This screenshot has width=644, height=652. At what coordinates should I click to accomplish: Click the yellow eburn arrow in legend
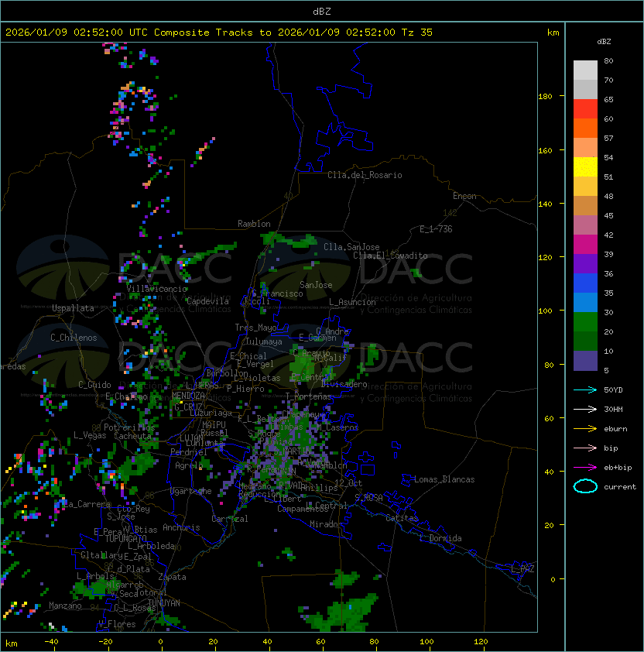tap(585, 428)
